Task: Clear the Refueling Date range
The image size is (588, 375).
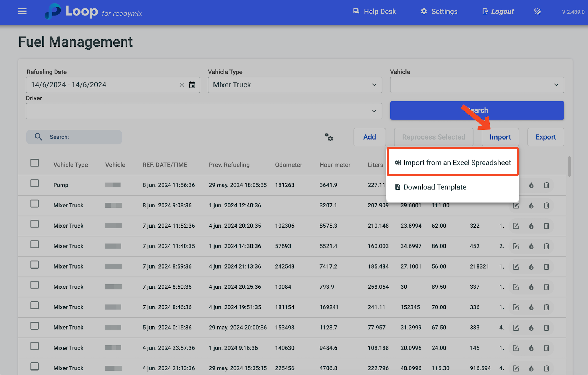Action: pos(182,85)
